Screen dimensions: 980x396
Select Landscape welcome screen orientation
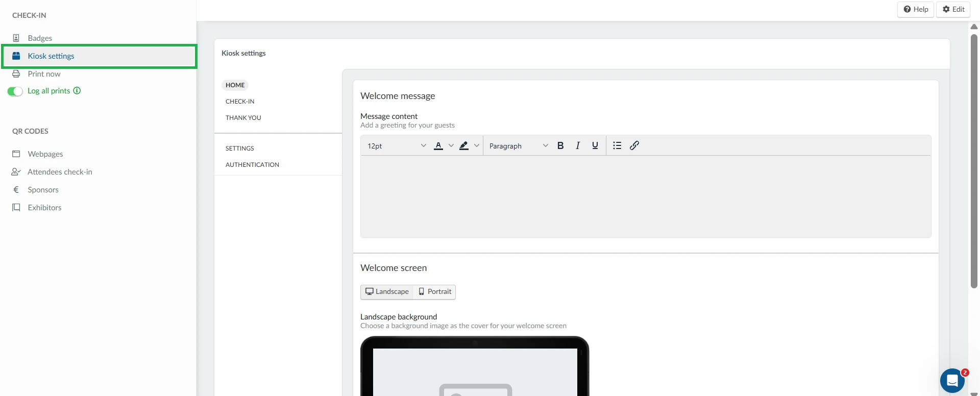[x=387, y=292]
